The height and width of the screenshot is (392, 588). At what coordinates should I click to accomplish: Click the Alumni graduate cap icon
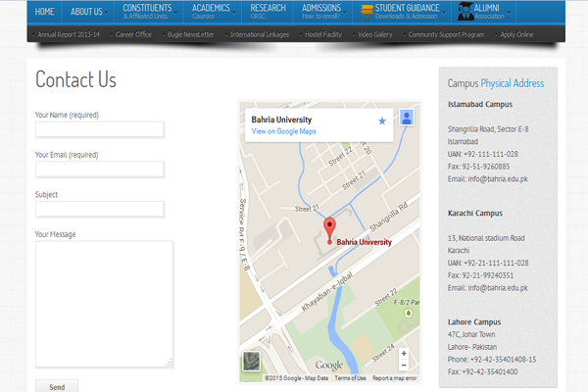pyautogui.click(x=465, y=11)
